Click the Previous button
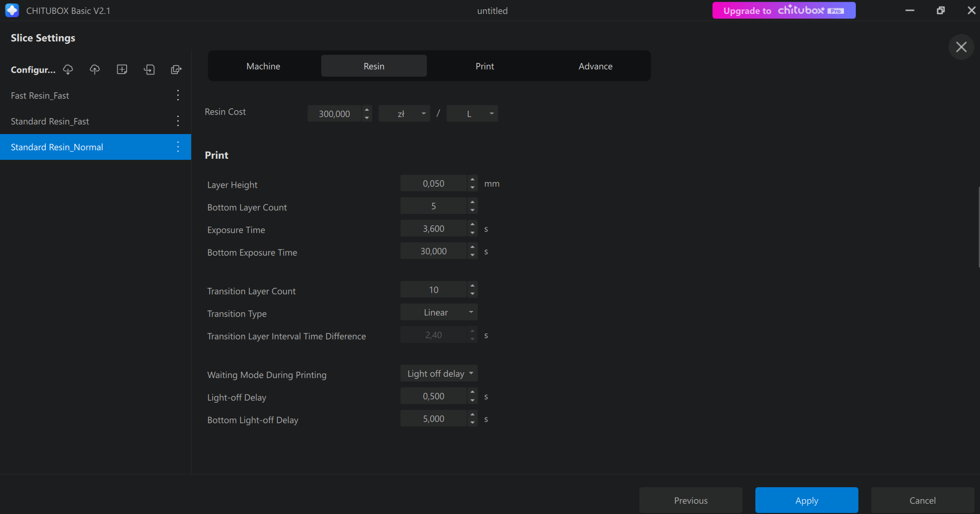This screenshot has width=980, height=514. coord(691,500)
